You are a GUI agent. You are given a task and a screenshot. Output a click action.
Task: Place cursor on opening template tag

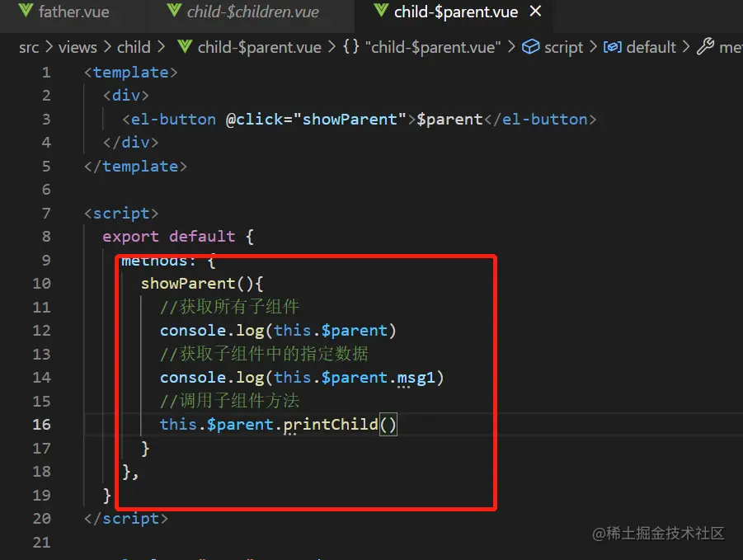pos(131,73)
